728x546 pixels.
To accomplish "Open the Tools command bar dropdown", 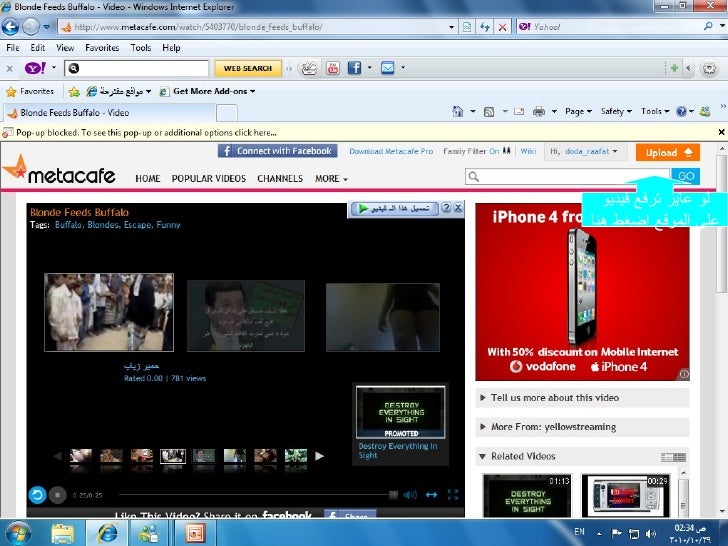I will tap(655, 111).
